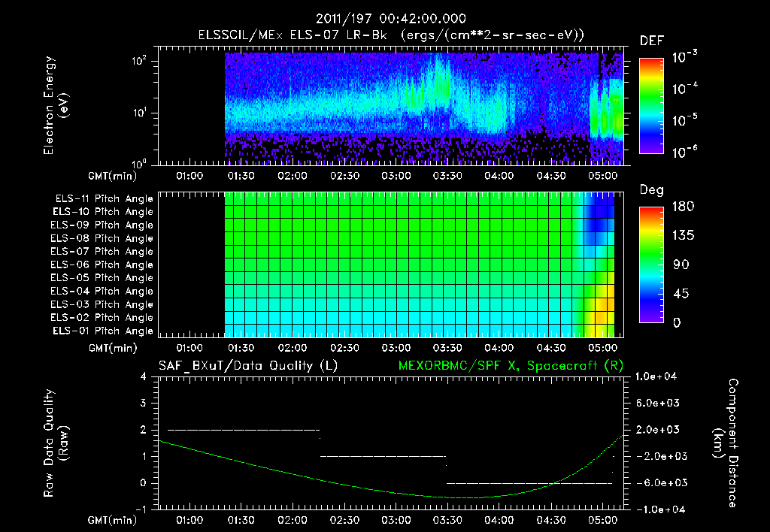Select the ELS-11 Pitch Angle label

pyautogui.click(x=104, y=199)
